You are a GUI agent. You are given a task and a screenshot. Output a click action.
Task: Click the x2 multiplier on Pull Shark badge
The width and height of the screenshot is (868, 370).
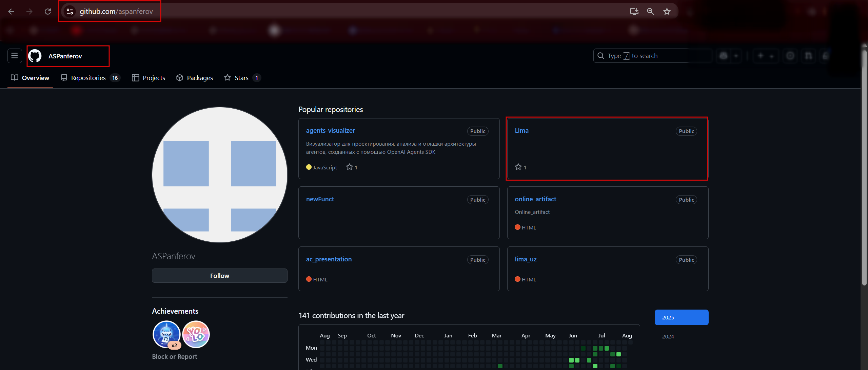(174, 345)
